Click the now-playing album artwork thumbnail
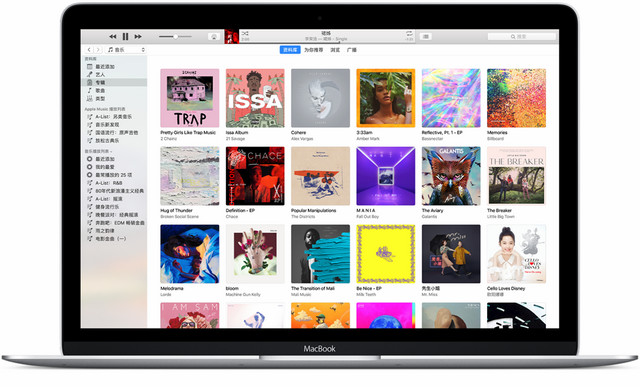The height and width of the screenshot is (387, 640). (231, 36)
